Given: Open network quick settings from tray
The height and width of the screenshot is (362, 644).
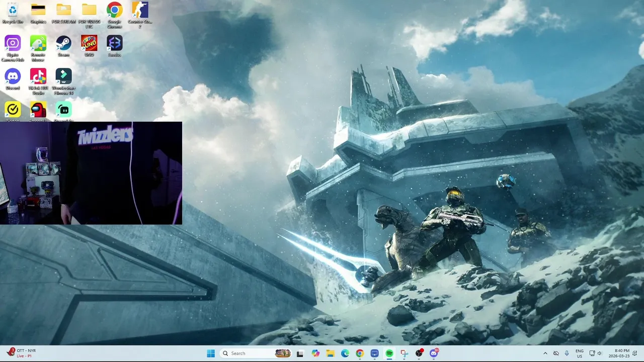Looking at the screenshot, I should tap(592, 353).
